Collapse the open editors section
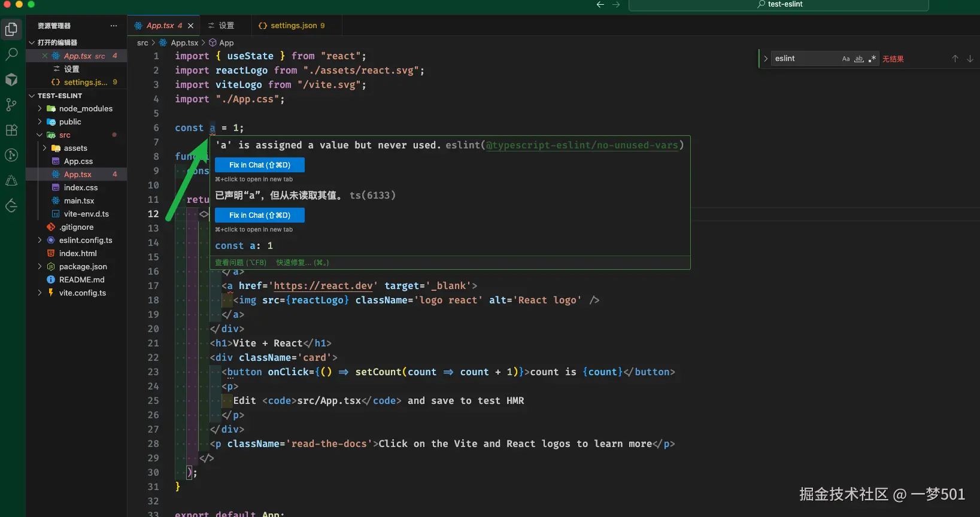Viewport: 980px width, 517px height. [32, 42]
